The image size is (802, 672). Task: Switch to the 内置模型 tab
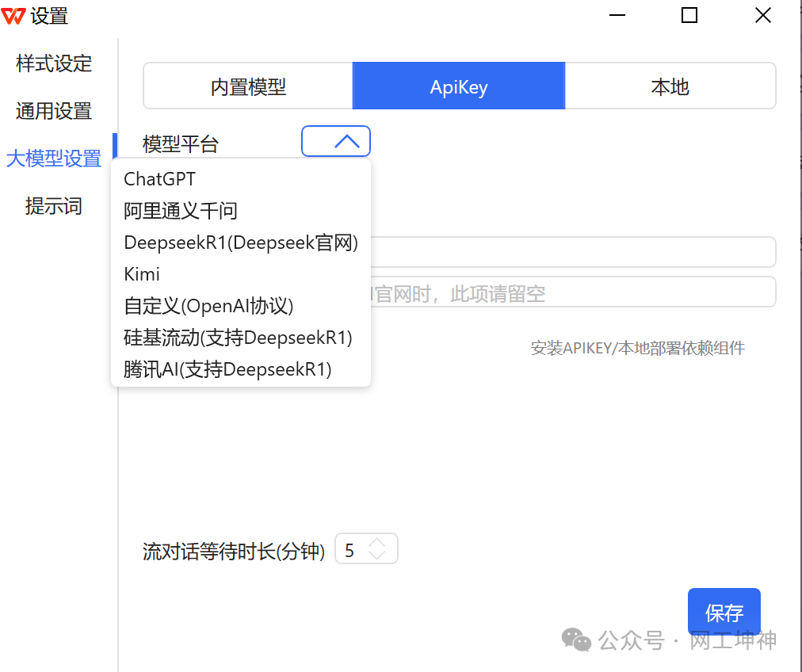pos(248,86)
